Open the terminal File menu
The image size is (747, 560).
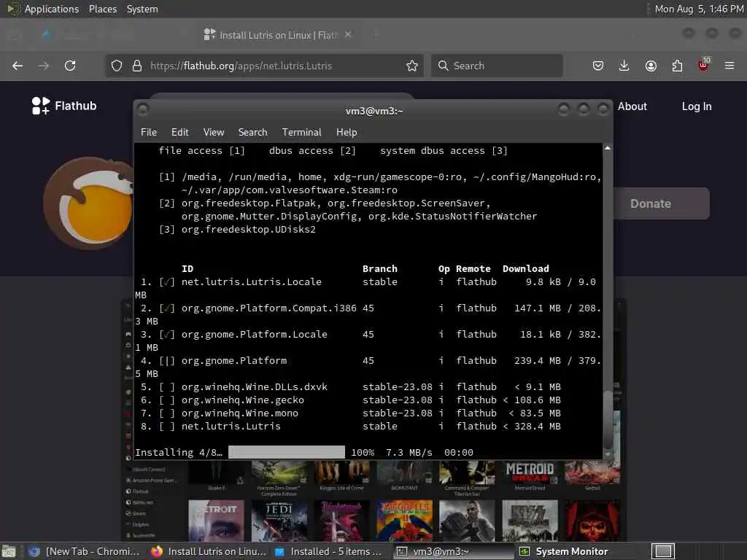[149, 133]
